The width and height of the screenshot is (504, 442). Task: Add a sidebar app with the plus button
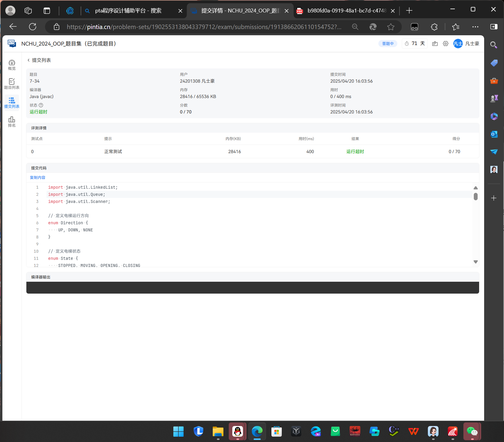494,198
